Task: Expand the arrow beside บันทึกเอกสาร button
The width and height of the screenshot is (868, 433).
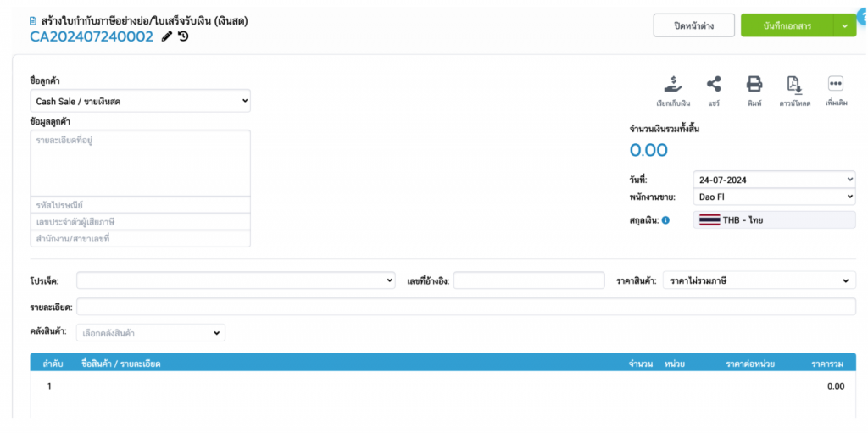Action: [845, 25]
